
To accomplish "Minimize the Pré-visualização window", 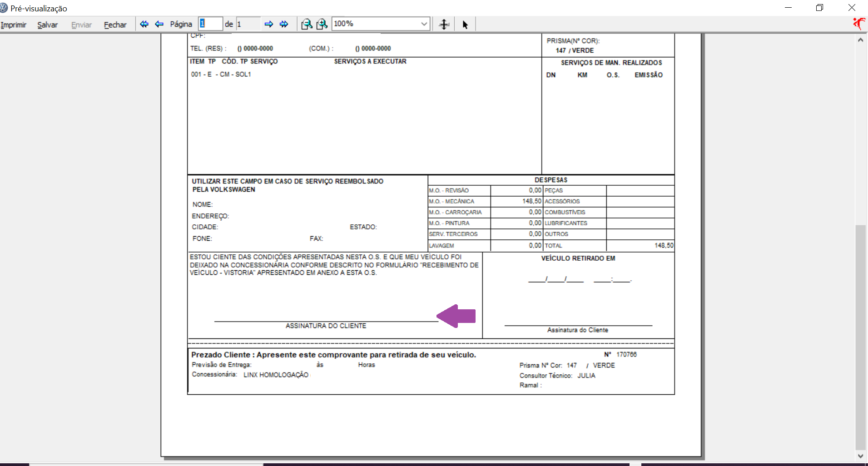I will click(x=788, y=8).
